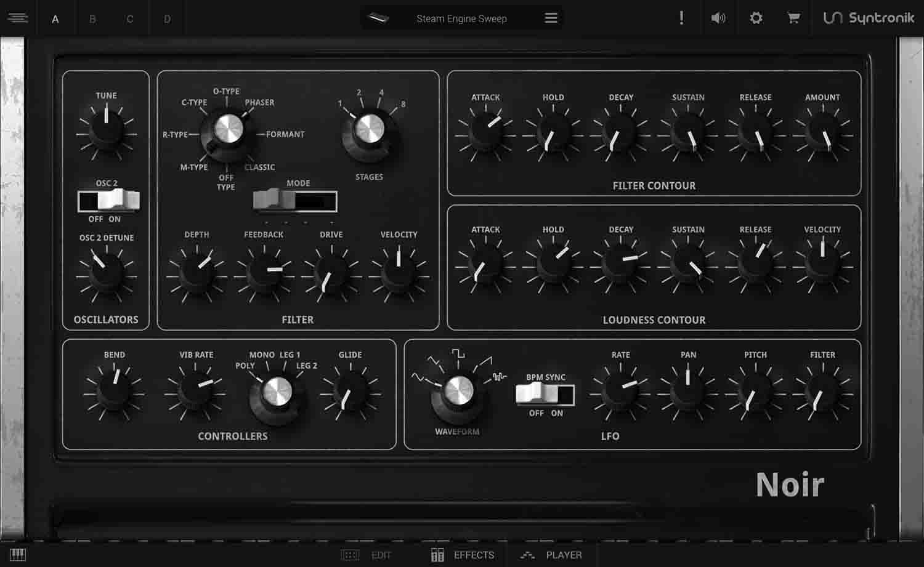Select the sine wave LFO icon
Viewport: 924px width, 567px height.
click(418, 377)
